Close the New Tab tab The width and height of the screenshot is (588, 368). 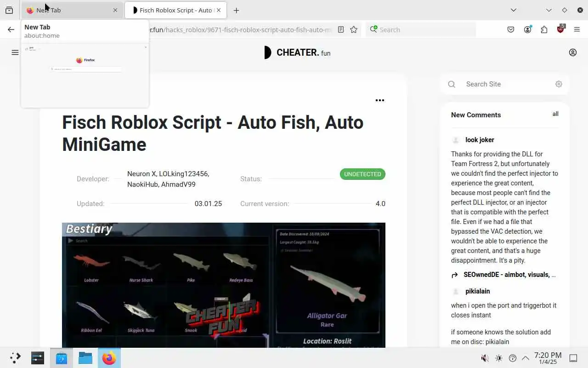115,10
